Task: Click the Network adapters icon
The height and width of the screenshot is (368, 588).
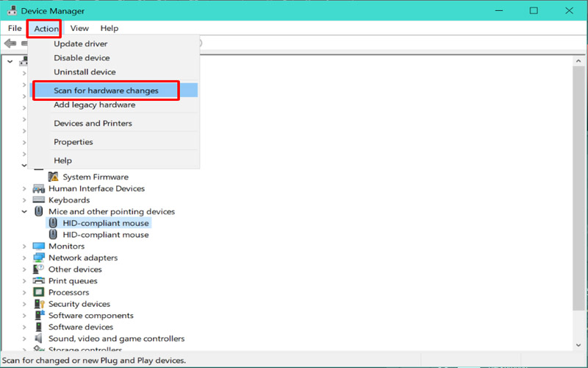Action: pyautogui.click(x=39, y=258)
